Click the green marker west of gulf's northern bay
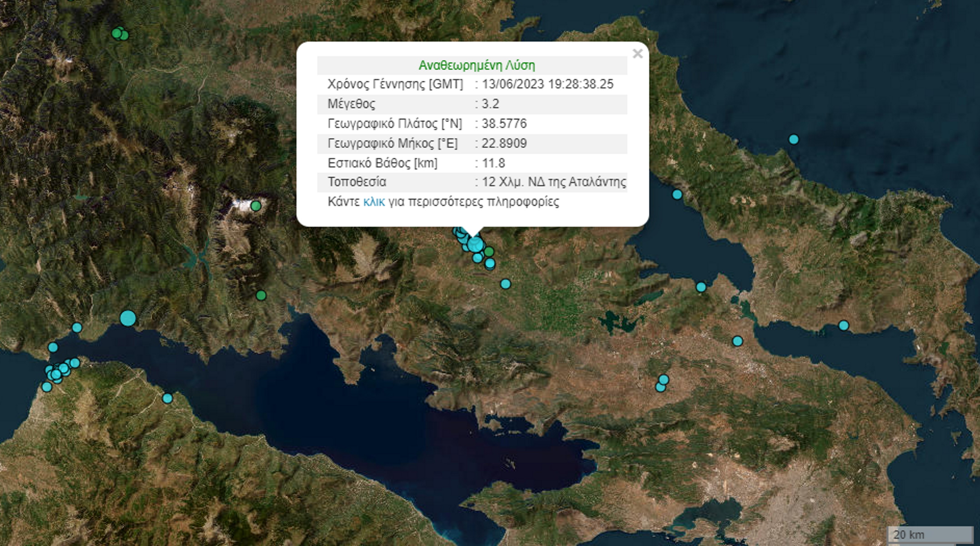 tap(261, 296)
